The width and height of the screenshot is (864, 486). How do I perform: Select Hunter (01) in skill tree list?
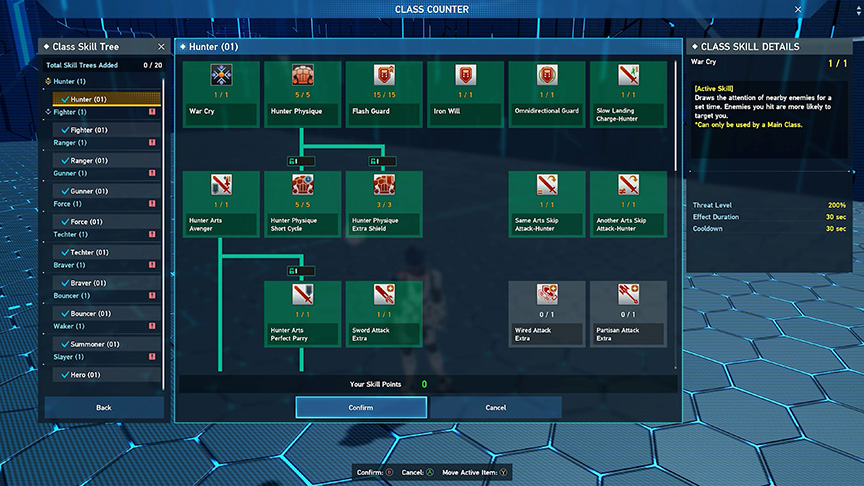click(88, 99)
